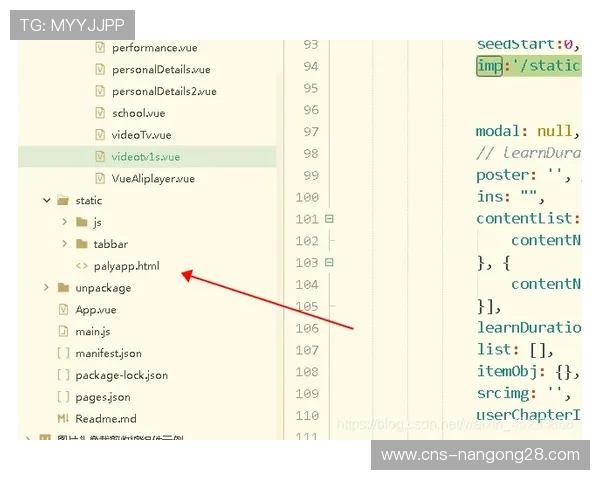Open package-lock.json in the explorer
Viewport: 600px width, 480px height.
pyautogui.click(x=121, y=375)
